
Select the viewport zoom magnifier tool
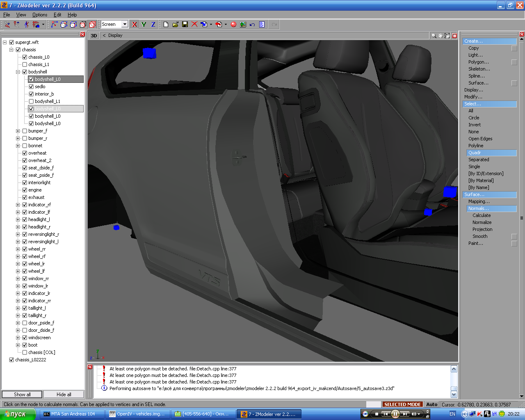(x=434, y=36)
